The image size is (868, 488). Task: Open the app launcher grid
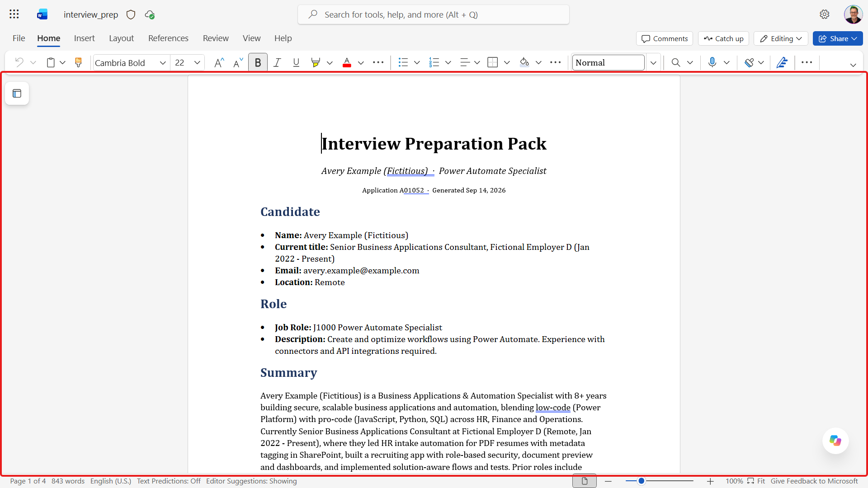tap(14, 14)
